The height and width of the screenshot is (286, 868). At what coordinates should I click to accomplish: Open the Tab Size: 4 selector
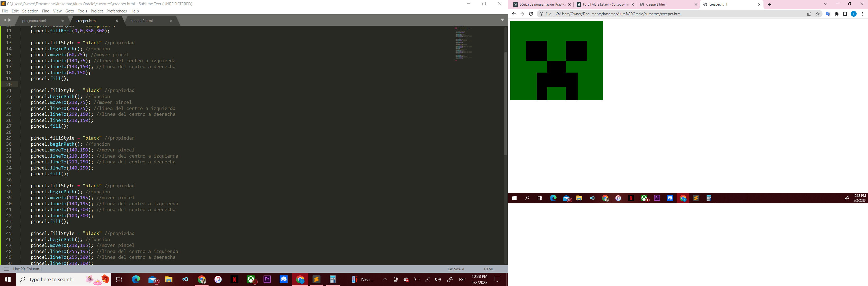click(455, 269)
